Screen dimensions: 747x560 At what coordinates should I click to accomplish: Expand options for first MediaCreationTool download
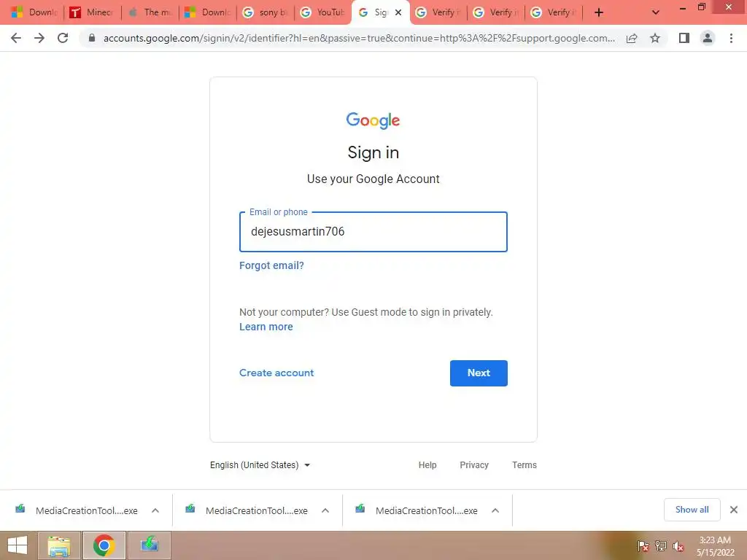(155, 510)
